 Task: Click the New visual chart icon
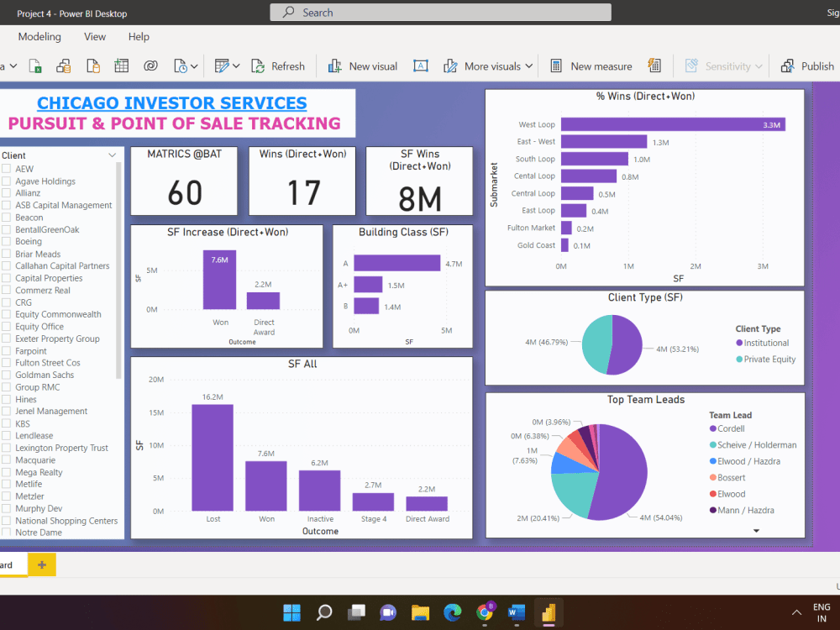pos(335,66)
